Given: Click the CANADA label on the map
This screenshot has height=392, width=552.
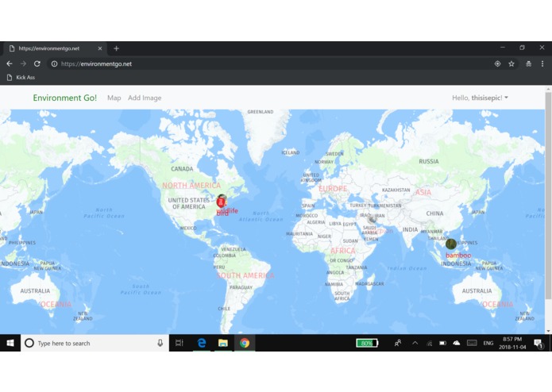Looking at the screenshot, I should [x=182, y=169].
